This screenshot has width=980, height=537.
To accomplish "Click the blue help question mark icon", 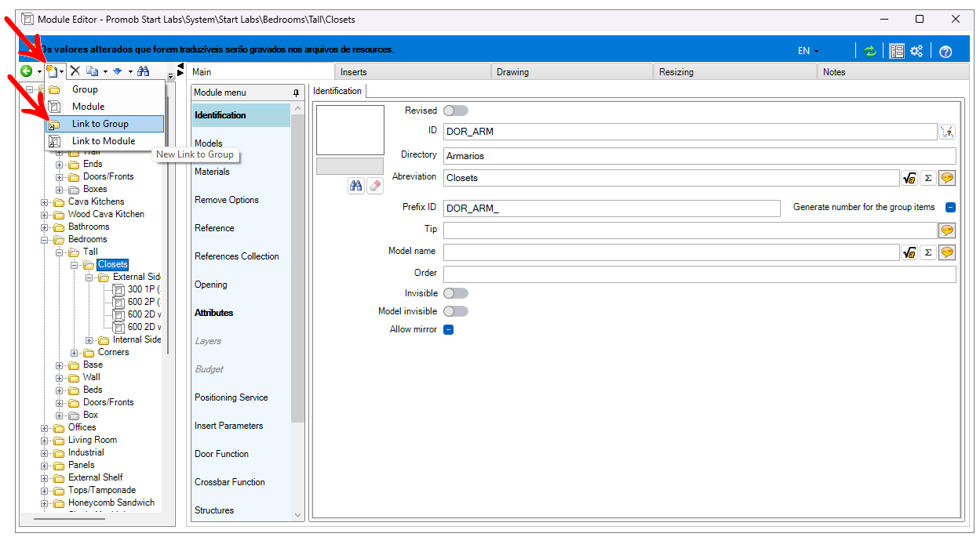I will (x=945, y=52).
